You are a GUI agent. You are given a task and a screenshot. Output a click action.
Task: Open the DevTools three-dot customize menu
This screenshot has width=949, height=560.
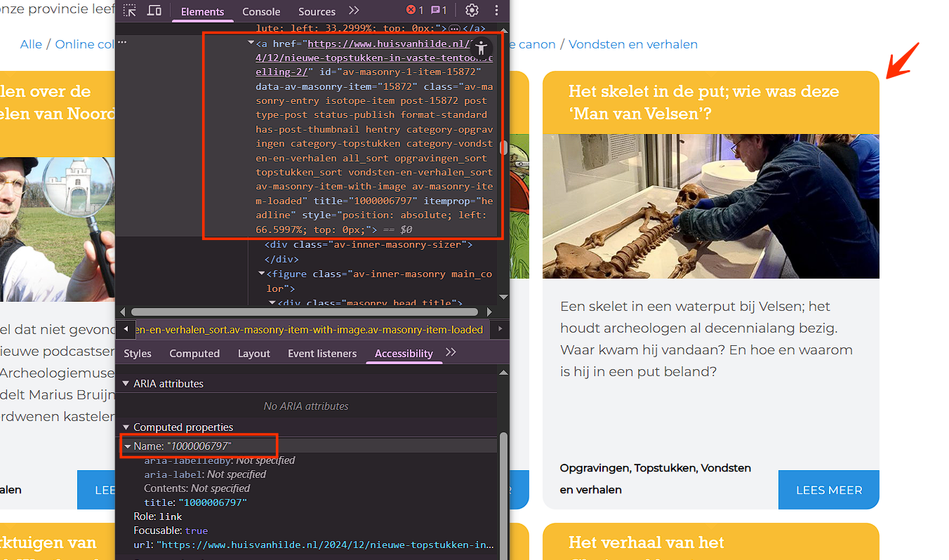click(496, 11)
